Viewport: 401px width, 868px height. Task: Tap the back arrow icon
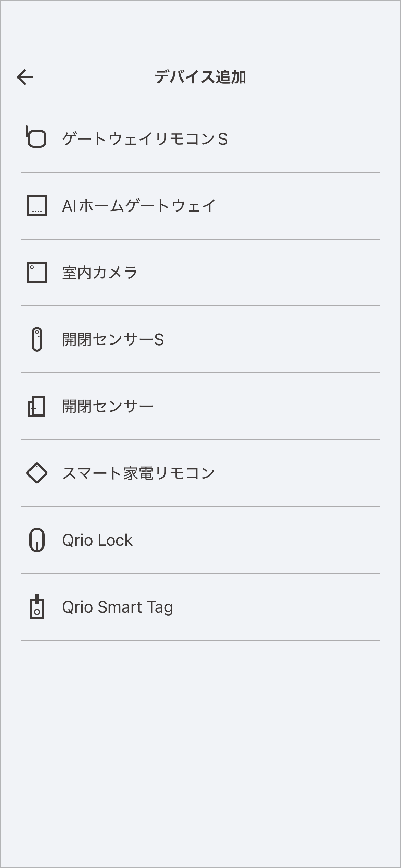click(x=25, y=77)
